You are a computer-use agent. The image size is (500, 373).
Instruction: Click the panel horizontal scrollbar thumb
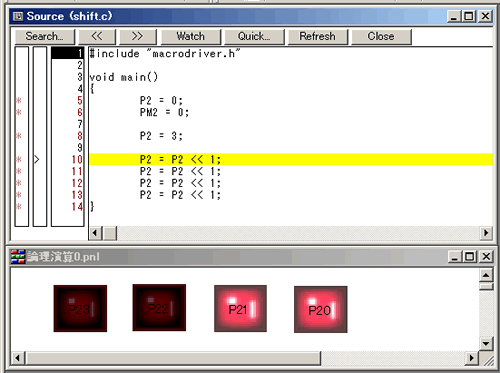[173, 358]
